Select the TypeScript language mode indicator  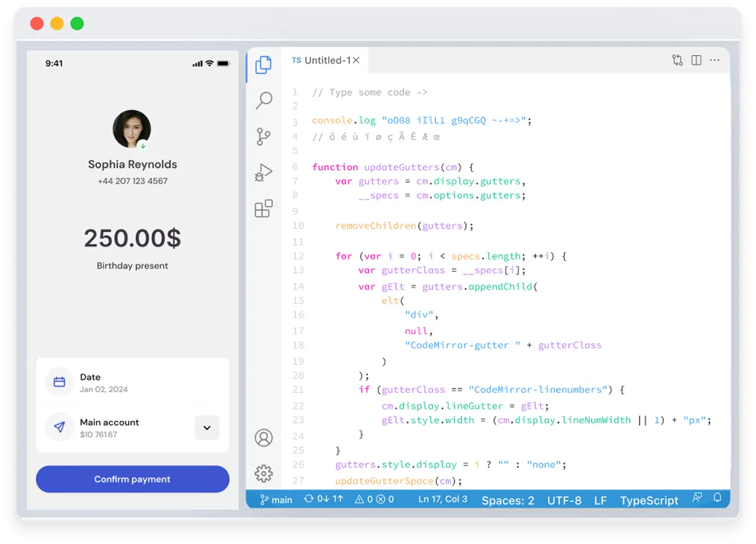(x=649, y=500)
